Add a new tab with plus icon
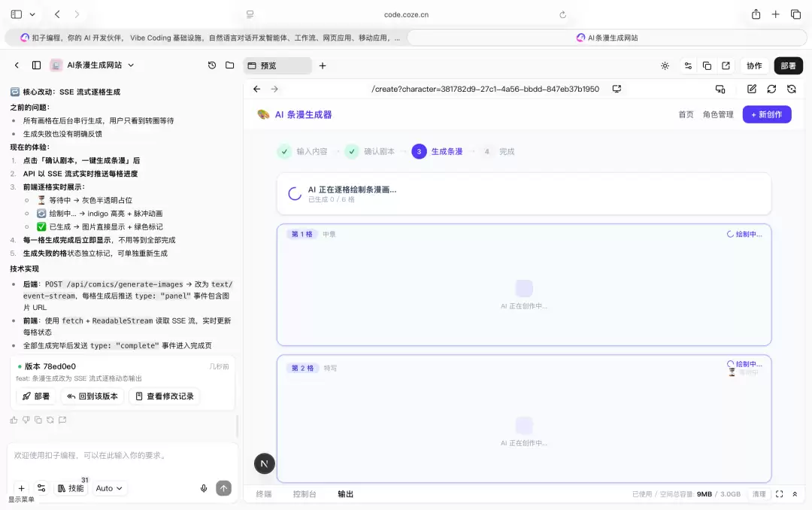This screenshot has width=812, height=510. (x=323, y=66)
